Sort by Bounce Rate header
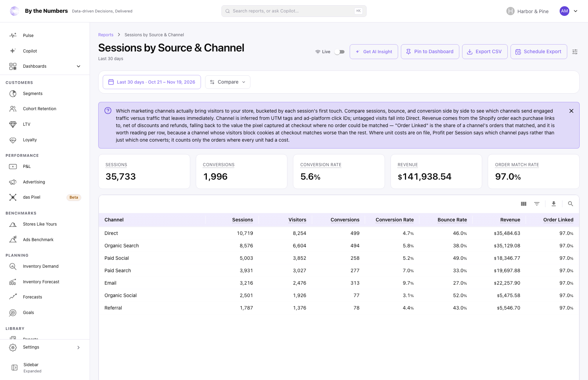Image resolution: width=588 pixels, height=380 pixels. pos(452,220)
